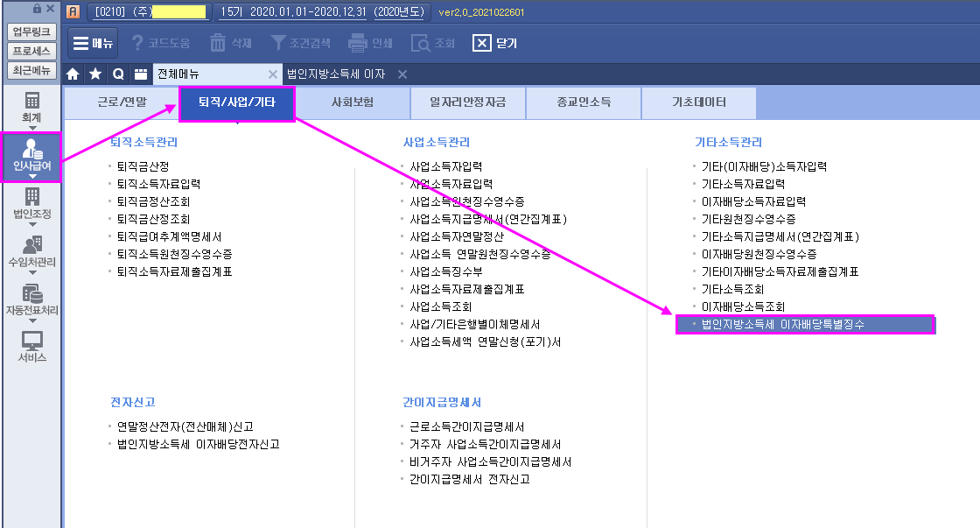
Task: Open the 서비스 monitor sidebar icon
Action: pyautogui.click(x=31, y=341)
